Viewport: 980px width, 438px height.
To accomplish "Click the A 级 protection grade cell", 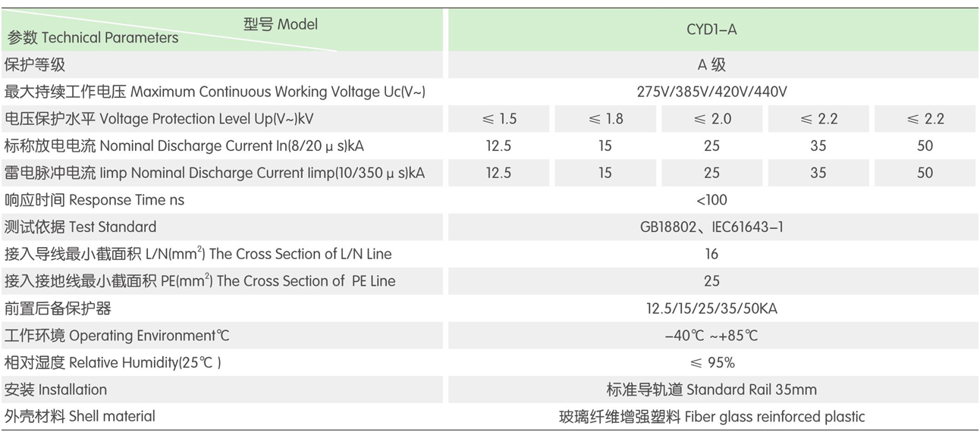I will pyautogui.click(x=711, y=65).
